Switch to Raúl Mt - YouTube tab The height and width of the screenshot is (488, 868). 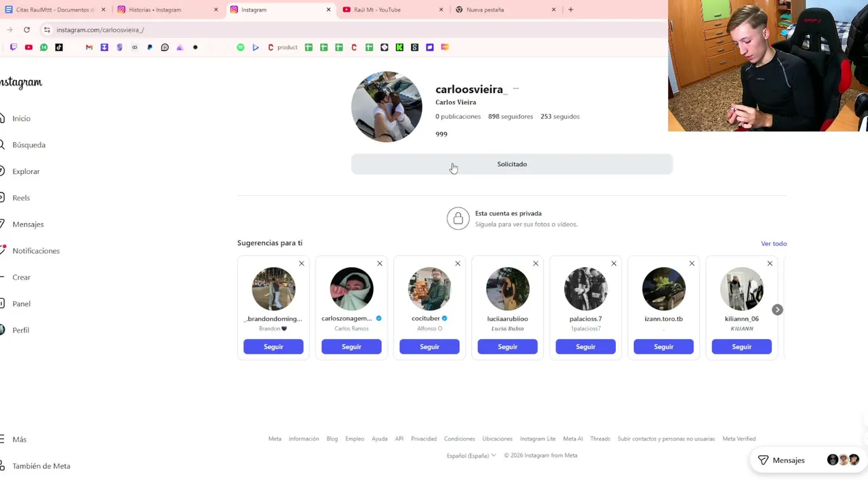tap(393, 9)
